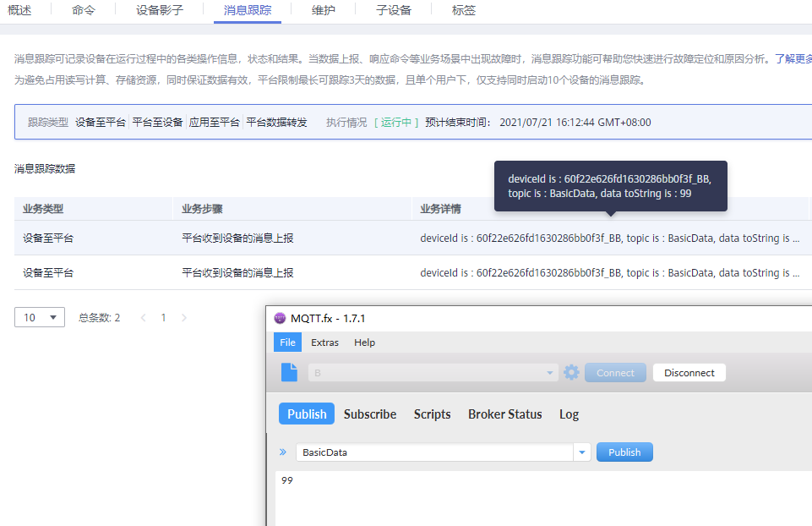
Task: Select the 消息跟踪 tab
Action: [248, 10]
